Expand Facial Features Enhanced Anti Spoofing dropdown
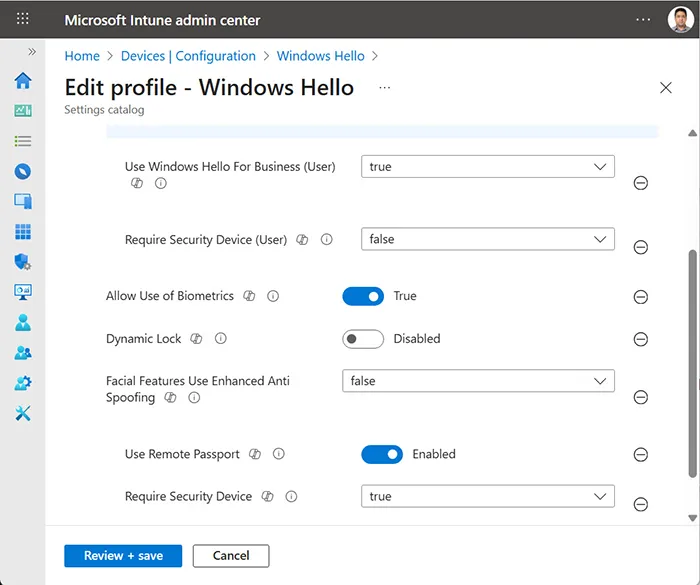 pos(477,381)
